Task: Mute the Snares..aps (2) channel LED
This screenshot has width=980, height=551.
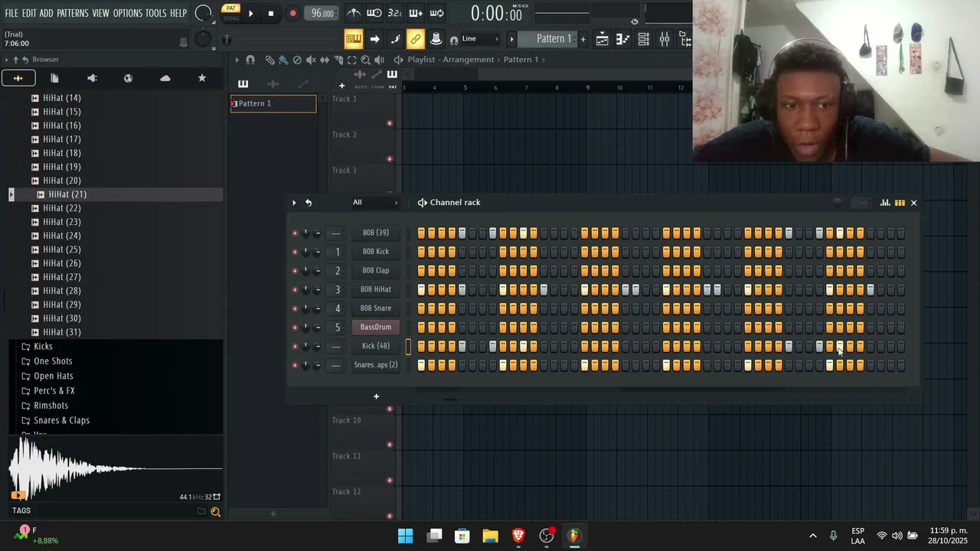Action: click(295, 366)
